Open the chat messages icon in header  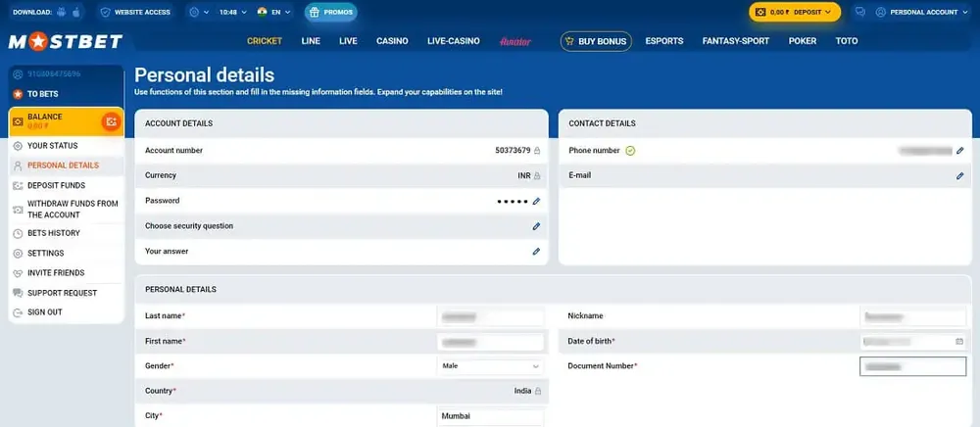[x=859, y=13]
